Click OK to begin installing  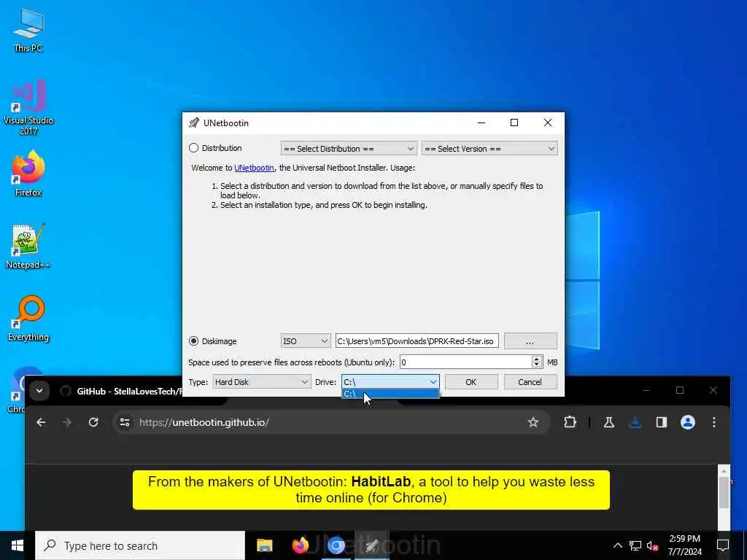point(471,382)
